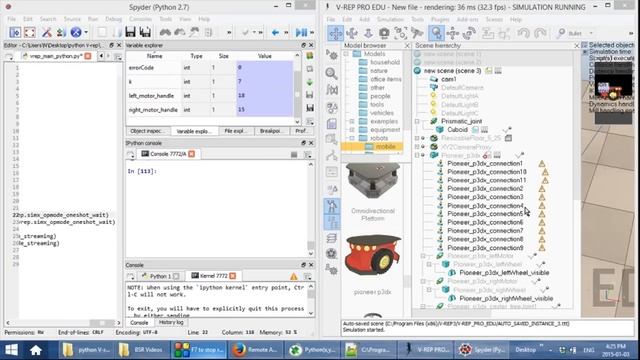640x360 pixels.
Task: Collapse the robots folder in Model browser
Action: pos(352,138)
